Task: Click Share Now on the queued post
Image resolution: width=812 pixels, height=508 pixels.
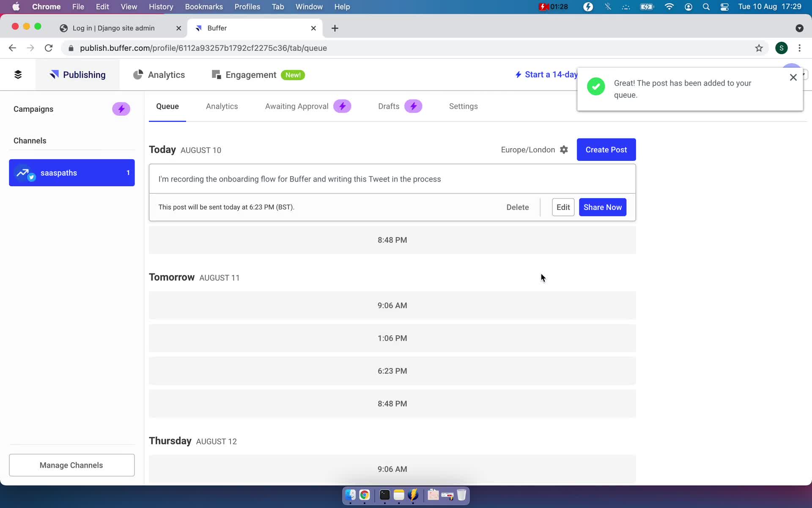Action: pyautogui.click(x=602, y=207)
